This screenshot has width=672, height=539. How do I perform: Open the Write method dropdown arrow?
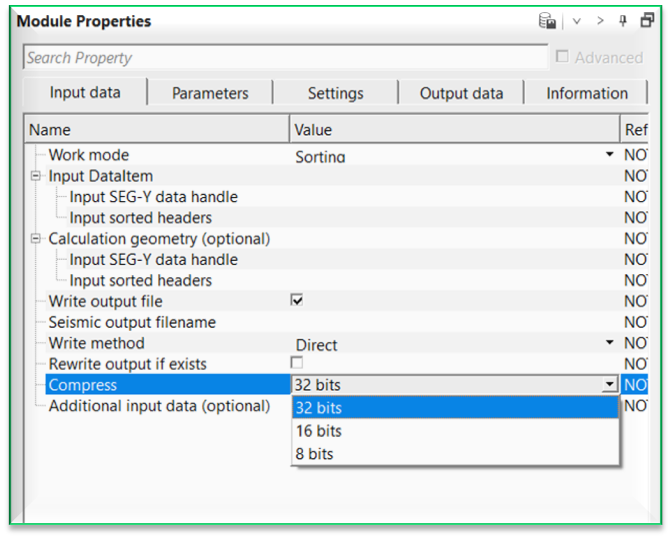click(x=609, y=343)
